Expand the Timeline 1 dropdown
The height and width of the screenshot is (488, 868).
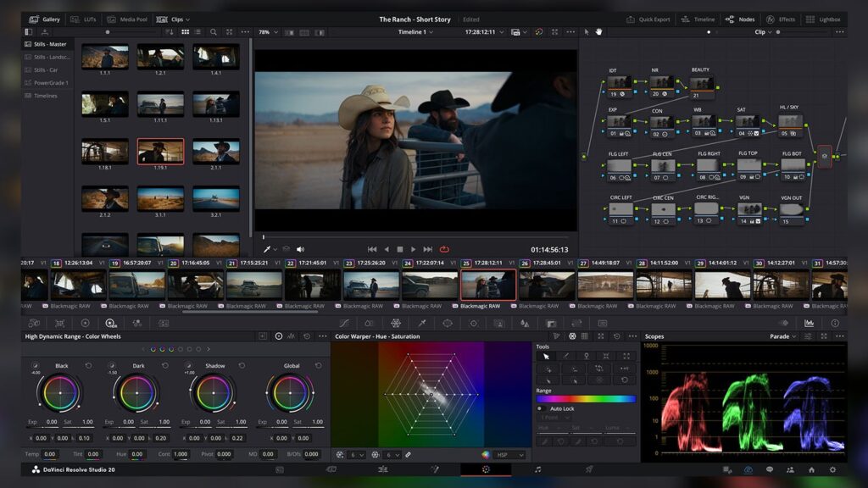[415, 32]
